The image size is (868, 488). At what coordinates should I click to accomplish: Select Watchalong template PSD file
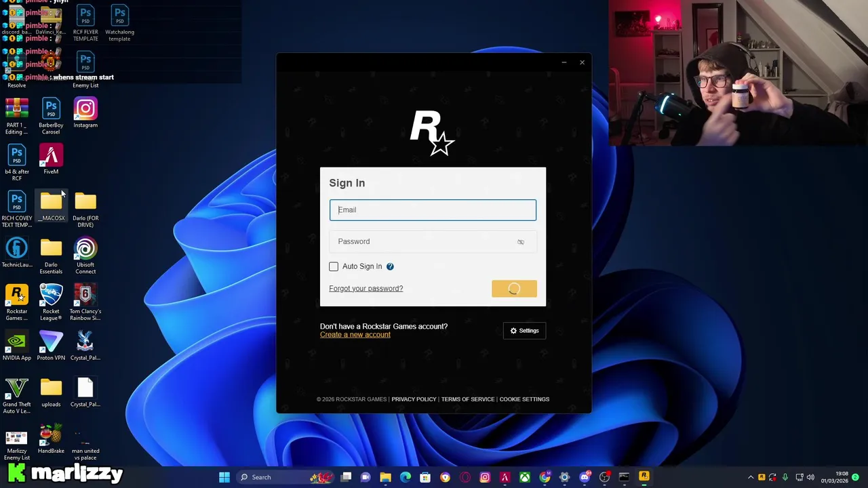tap(119, 24)
